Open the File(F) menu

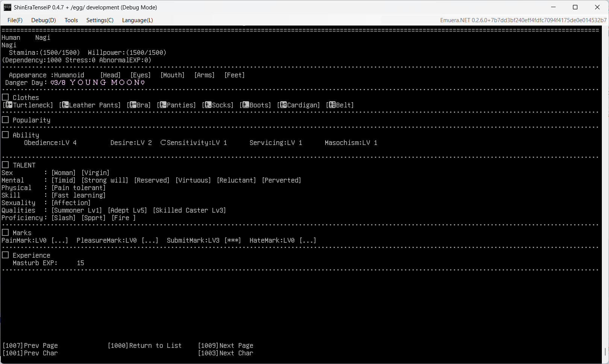tap(15, 20)
